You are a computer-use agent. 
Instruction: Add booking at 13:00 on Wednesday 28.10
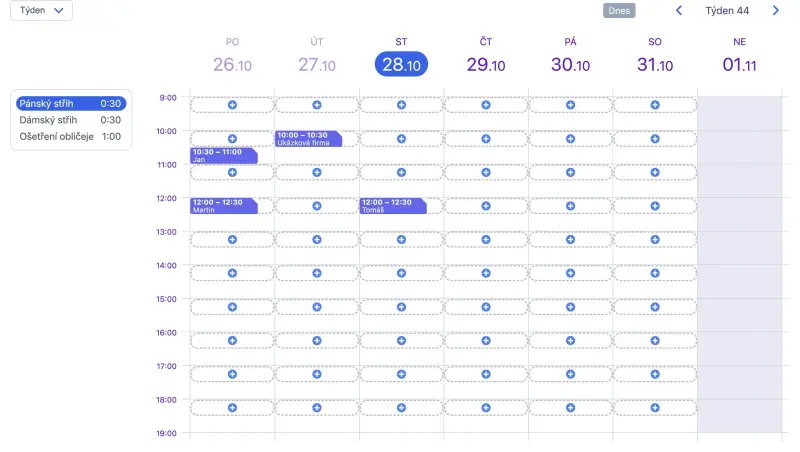coord(401,239)
